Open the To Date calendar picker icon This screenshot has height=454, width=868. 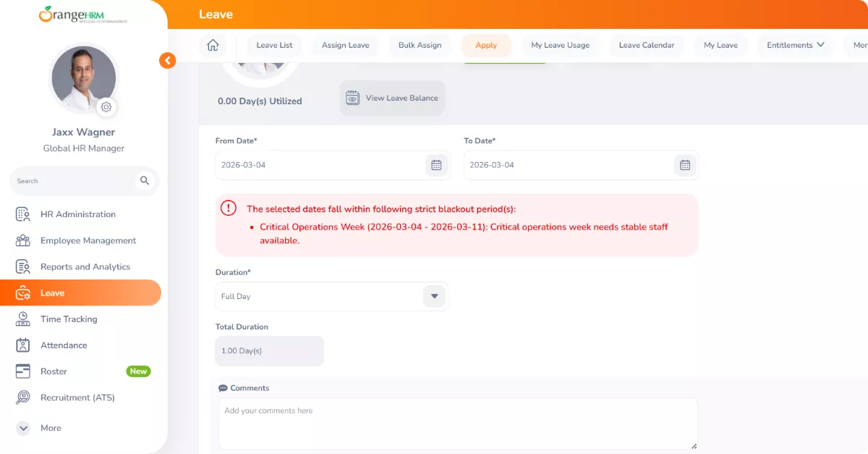coord(685,165)
